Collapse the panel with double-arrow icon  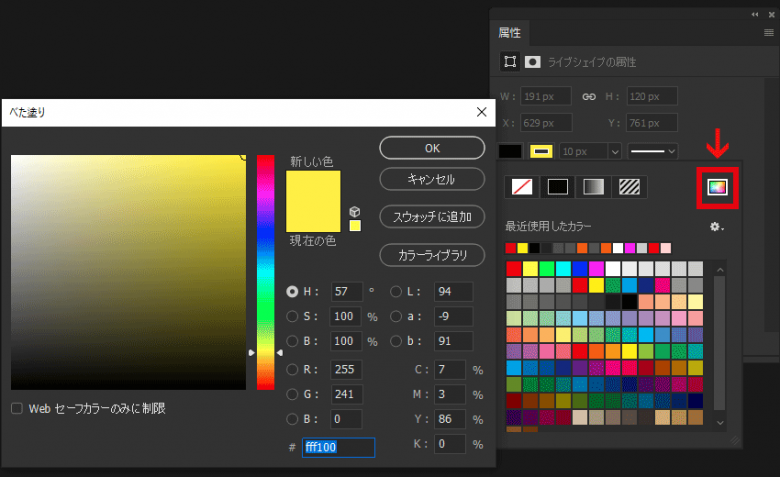(755, 14)
